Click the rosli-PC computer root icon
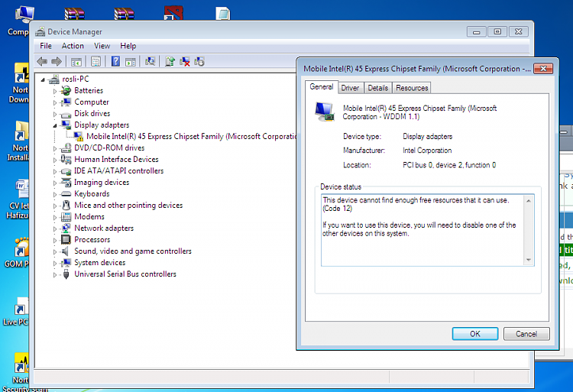Image resolution: width=573 pixels, height=392 pixels. click(x=54, y=79)
